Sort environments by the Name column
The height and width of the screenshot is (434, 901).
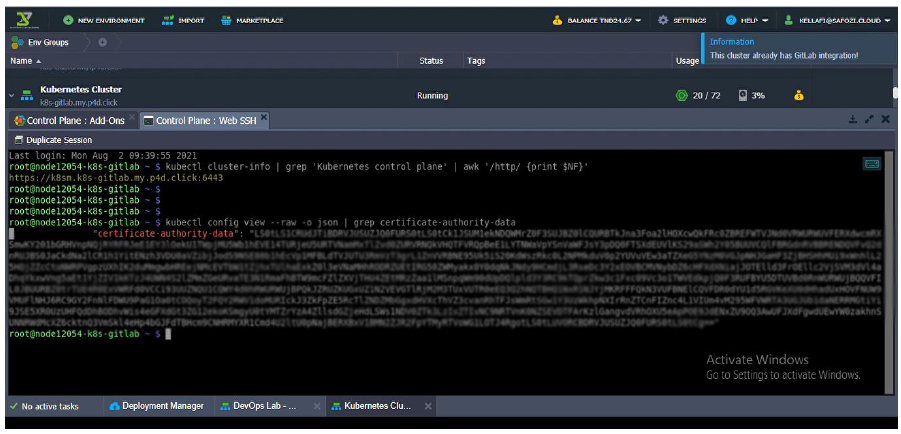click(26, 61)
